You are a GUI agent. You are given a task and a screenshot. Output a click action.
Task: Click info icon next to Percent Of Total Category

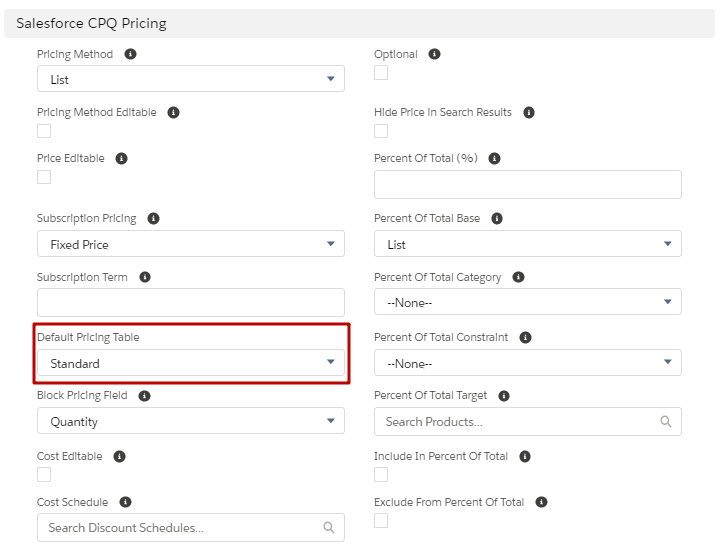click(518, 277)
